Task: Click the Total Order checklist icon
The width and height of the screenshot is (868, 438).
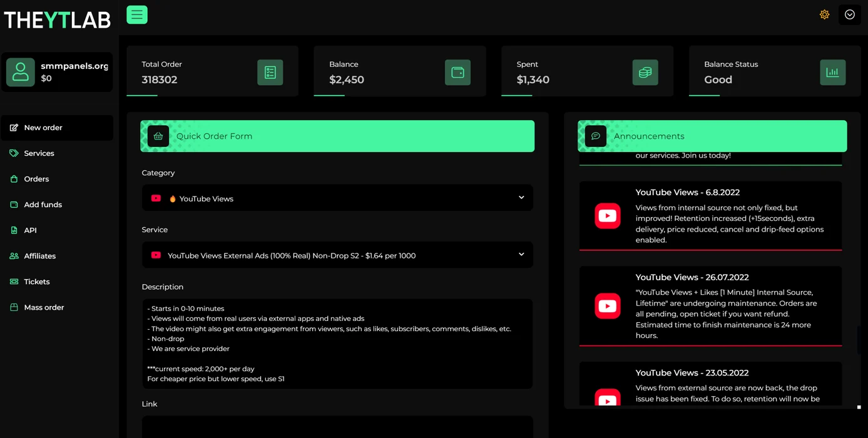Action: click(270, 73)
